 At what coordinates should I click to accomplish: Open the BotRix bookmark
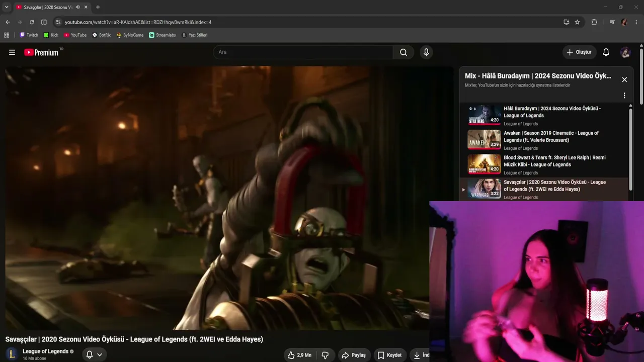click(101, 35)
